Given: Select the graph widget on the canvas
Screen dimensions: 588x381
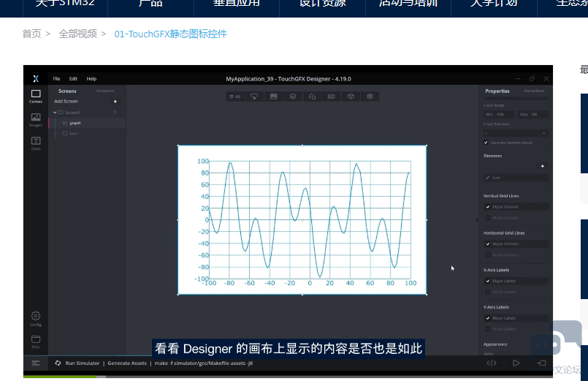Looking at the screenshot, I should (302, 220).
